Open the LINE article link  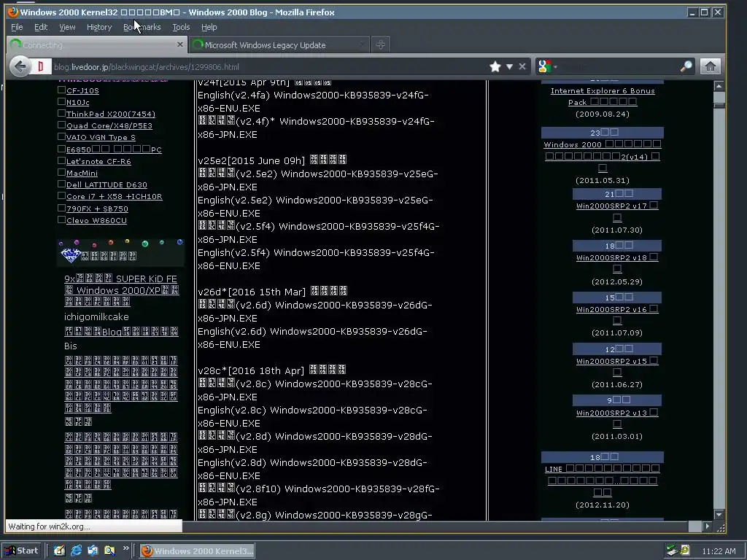point(602,480)
